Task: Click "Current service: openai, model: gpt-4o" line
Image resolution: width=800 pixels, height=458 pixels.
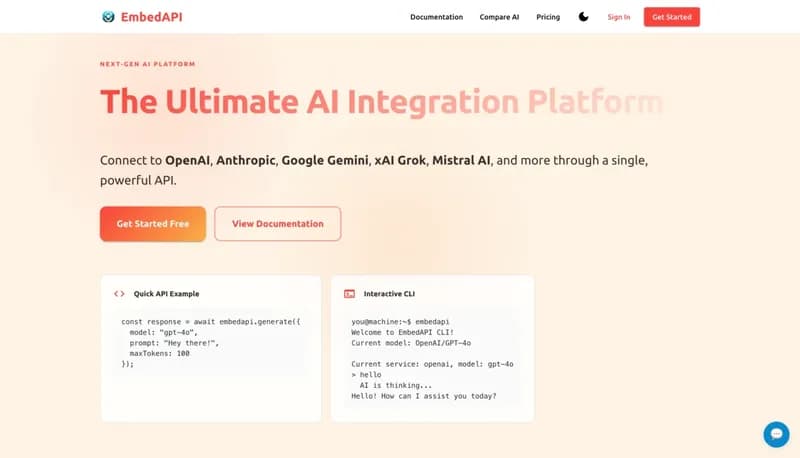Action: pos(432,364)
